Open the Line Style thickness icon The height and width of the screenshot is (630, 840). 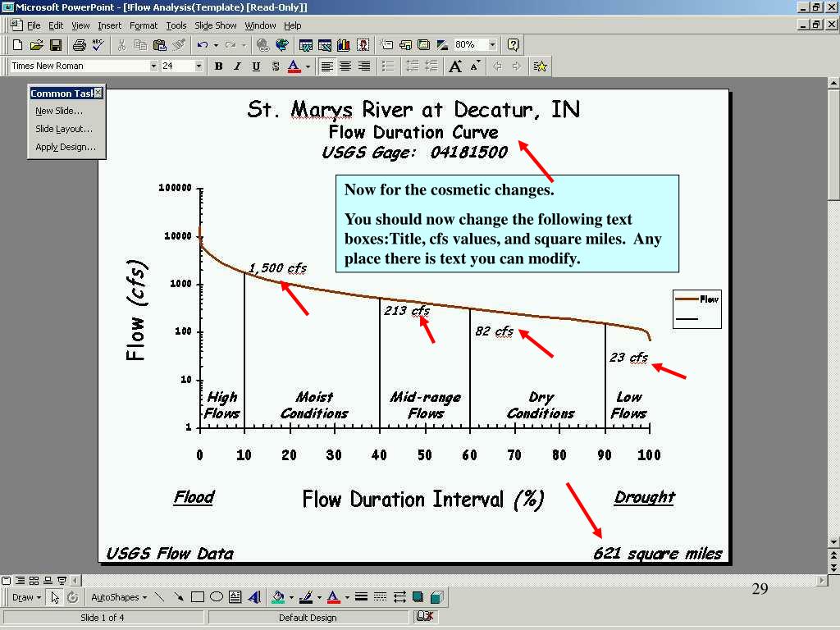(361, 597)
